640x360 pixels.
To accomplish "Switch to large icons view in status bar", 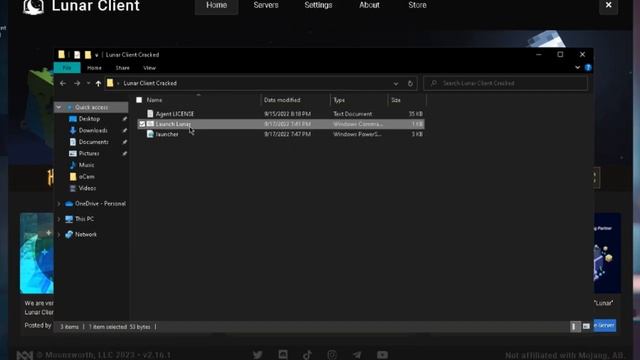I will click(586, 327).
